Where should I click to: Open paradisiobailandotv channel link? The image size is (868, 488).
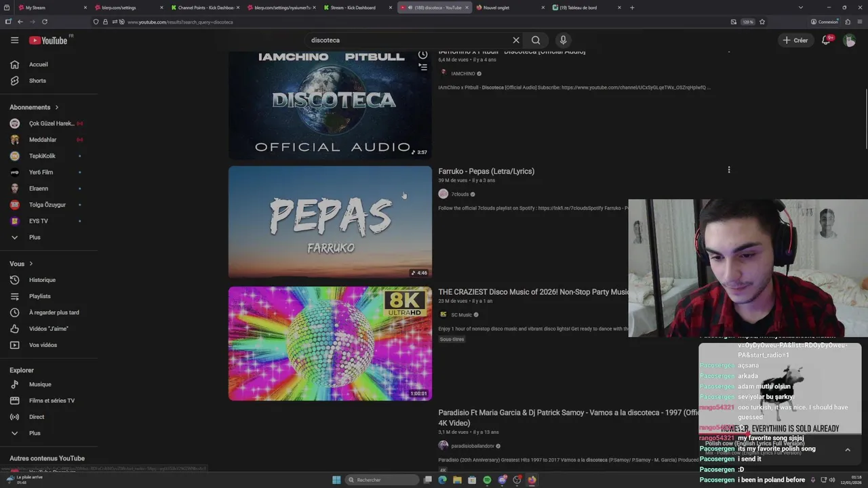pos(473,446)
